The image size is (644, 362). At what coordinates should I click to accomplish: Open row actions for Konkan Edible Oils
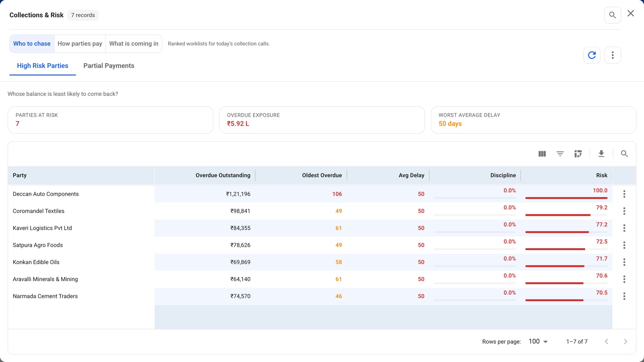(624, 262)
